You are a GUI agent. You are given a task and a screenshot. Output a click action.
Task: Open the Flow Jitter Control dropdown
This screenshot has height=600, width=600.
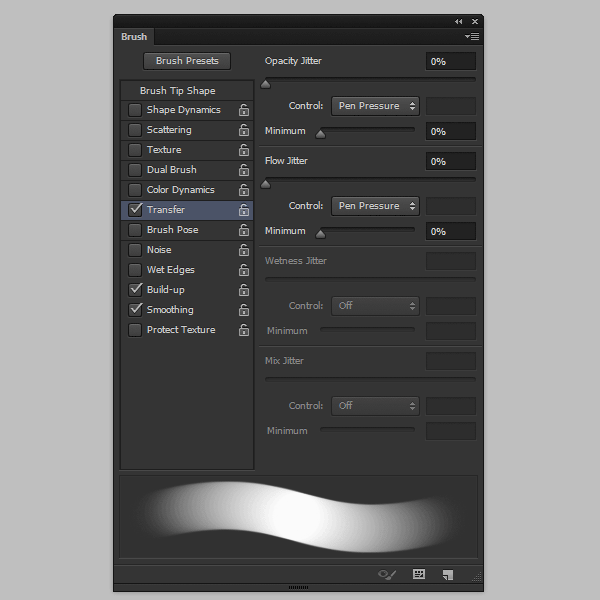pyautogui.click(x=375, y=206)
